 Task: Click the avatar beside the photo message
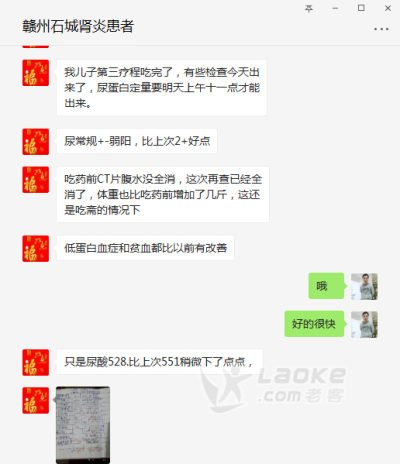(36, 400)
